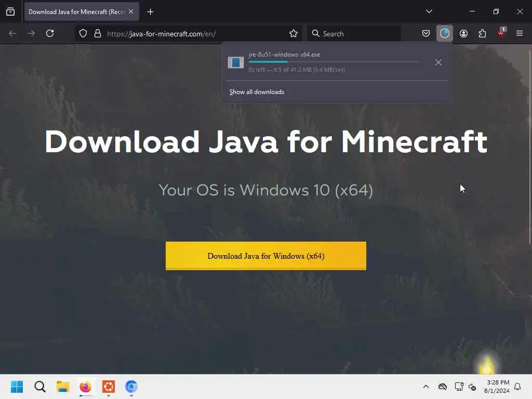Open a new tab with plus button
Viewport: 532px width, 399px height.
point(150,12)
